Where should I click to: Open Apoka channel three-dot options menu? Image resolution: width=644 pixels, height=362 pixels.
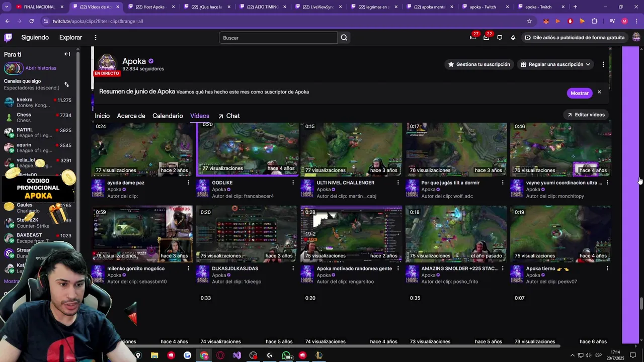tap(603, 64)
